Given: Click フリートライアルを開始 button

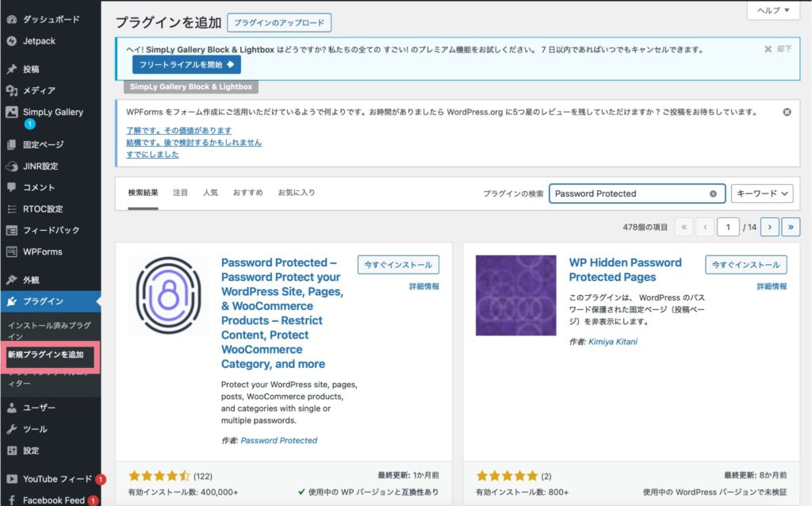Looking at the screenshot, I should point(186,65).
